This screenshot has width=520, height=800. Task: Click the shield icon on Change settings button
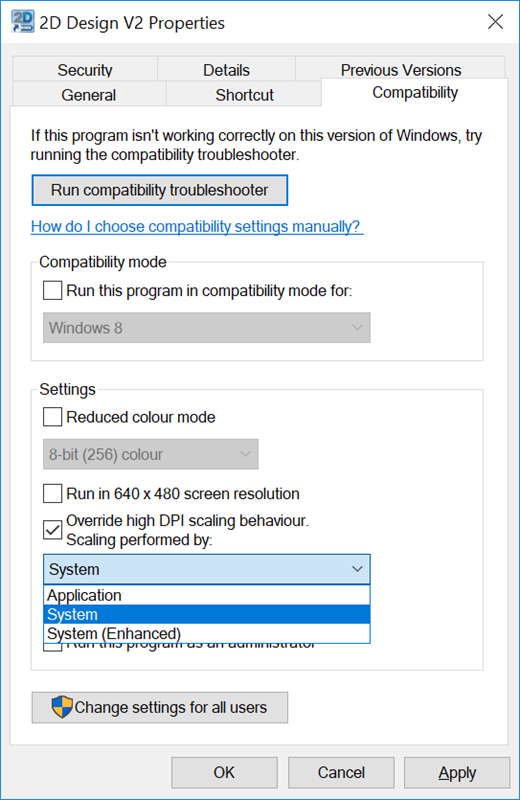(x=62, y=707)
